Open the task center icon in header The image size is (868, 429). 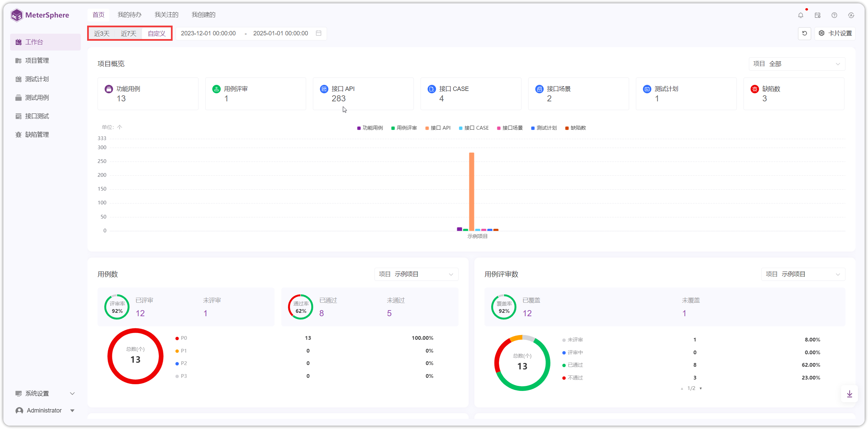[818, 15]
